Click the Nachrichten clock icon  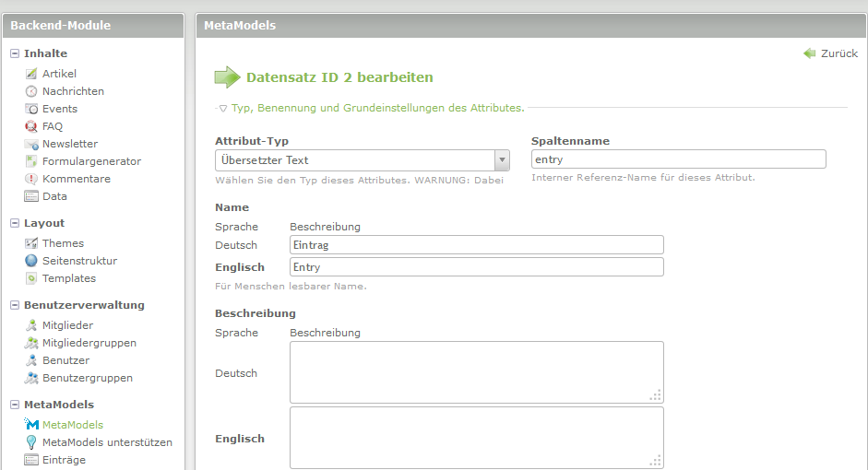(x=31, y=91)
